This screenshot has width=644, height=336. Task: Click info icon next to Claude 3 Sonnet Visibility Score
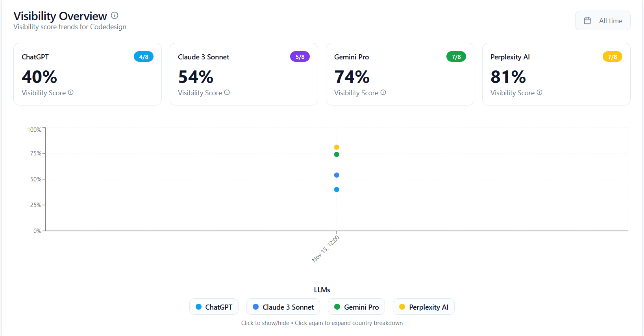227,92
